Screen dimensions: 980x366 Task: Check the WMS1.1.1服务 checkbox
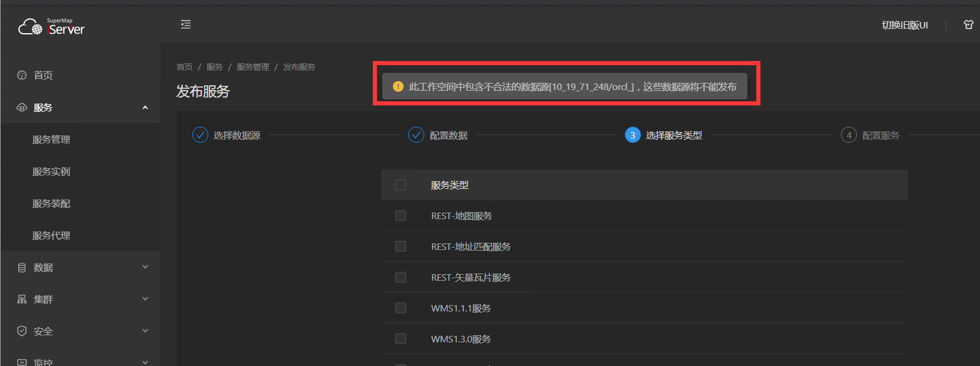click(401, 308)
